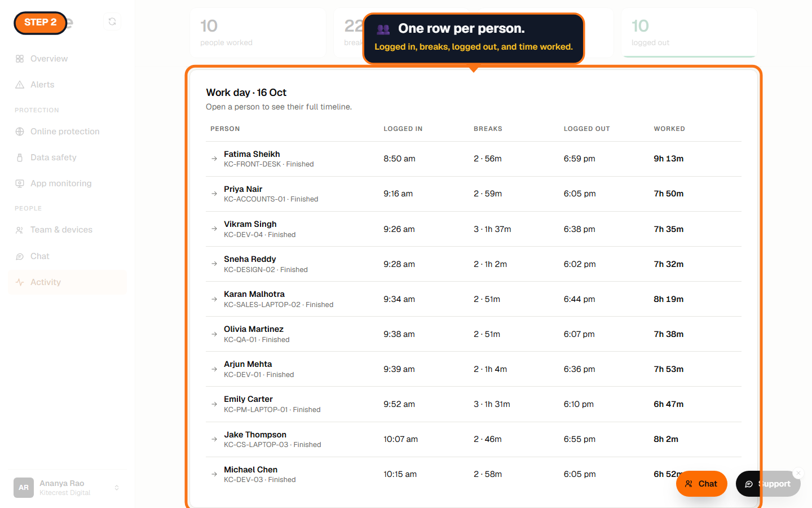812x508 pixels.
Task: Expand Priya Nair's row arrow
Action: pos(214,194)
